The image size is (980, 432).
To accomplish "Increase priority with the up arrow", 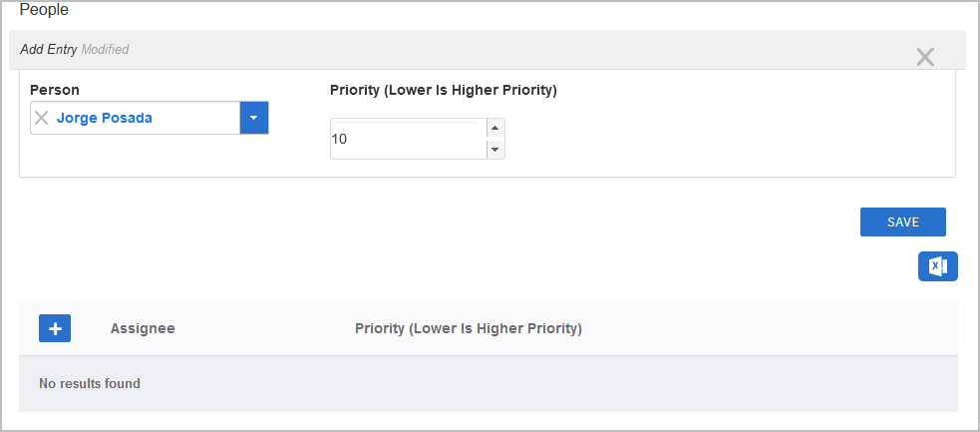I will [495, 129].
